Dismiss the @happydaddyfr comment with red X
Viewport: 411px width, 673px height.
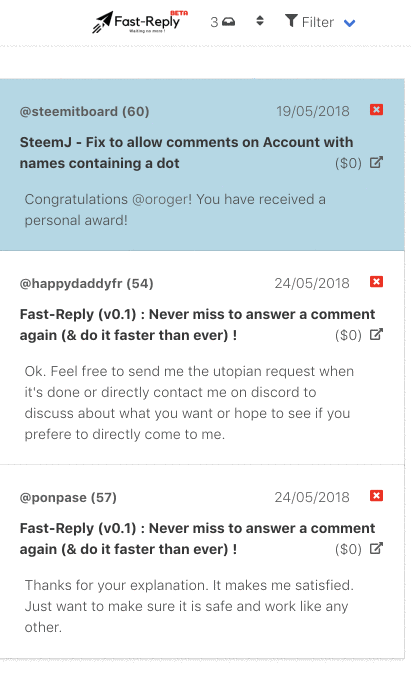[376, 282]
